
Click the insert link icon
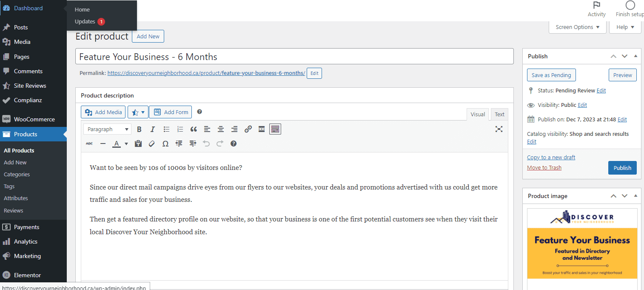[248, 129]
